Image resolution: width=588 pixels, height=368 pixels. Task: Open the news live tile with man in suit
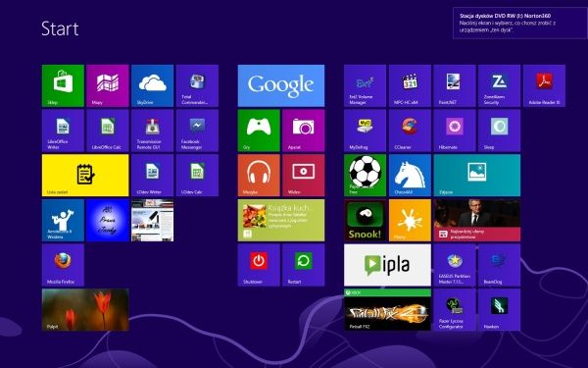(x=477, y=221)
